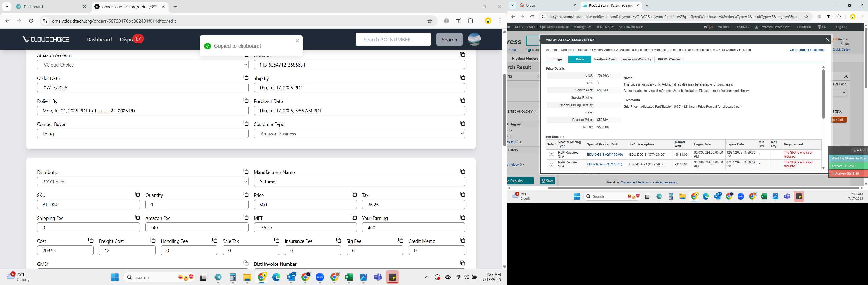Open the Service & Warranty tab
Viewport: 868px width, 285px height.
[637, 59]
